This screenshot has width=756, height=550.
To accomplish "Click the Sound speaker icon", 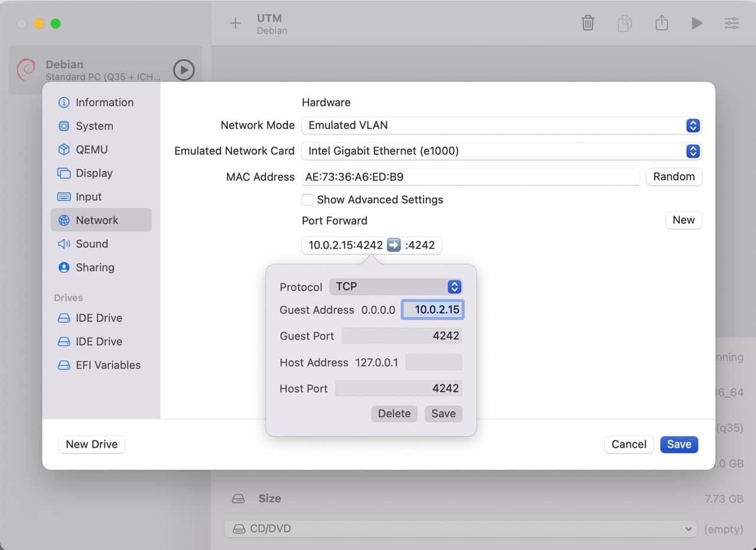I will (64, 244).
